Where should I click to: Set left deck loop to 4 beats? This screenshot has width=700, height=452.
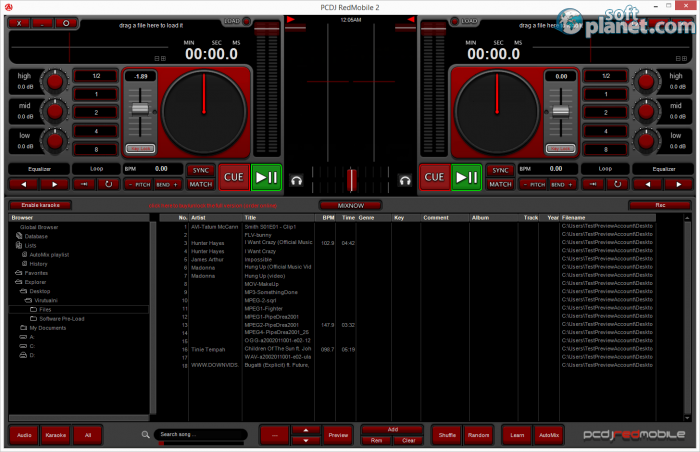[x=96, y=131]
